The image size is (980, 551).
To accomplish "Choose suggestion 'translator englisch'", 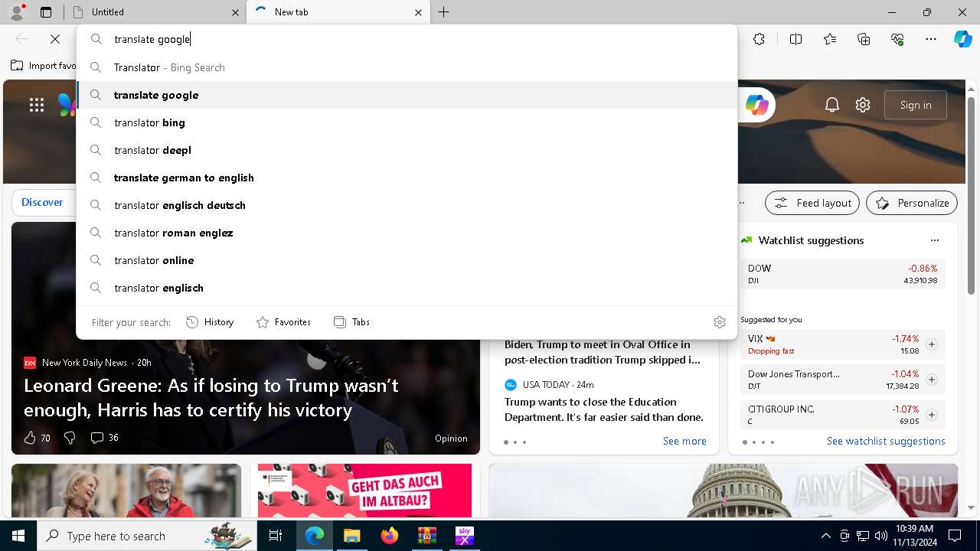I will click(407, 288).
